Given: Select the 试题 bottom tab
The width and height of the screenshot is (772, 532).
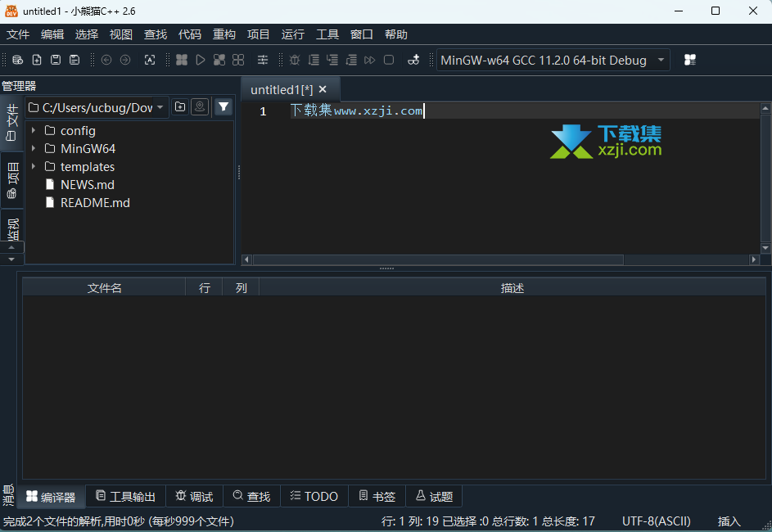Looking at the screenshot, I should click(434, 497).
